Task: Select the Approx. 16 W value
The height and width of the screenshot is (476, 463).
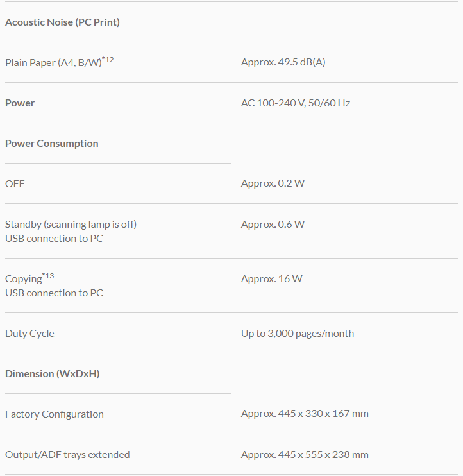Action: 271,279
